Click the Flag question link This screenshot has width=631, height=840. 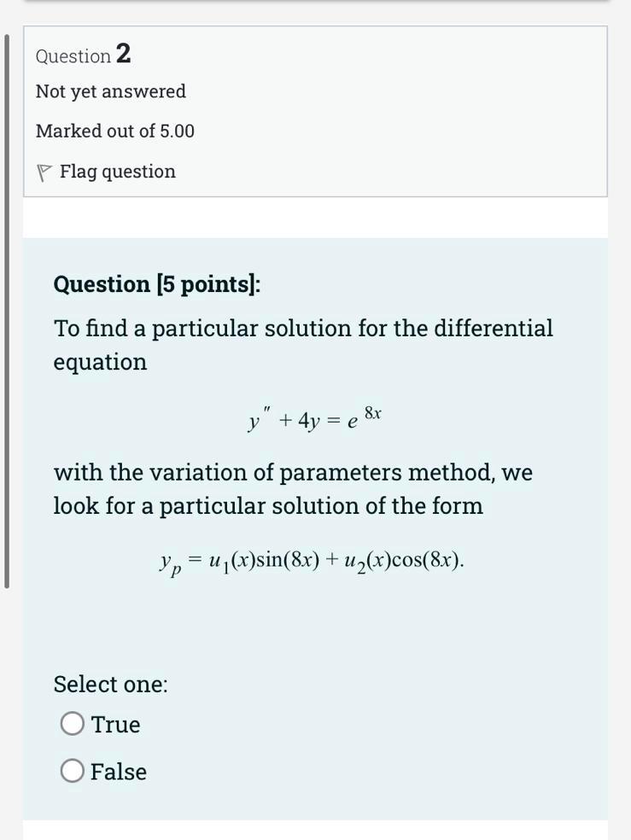click(117, 171)
